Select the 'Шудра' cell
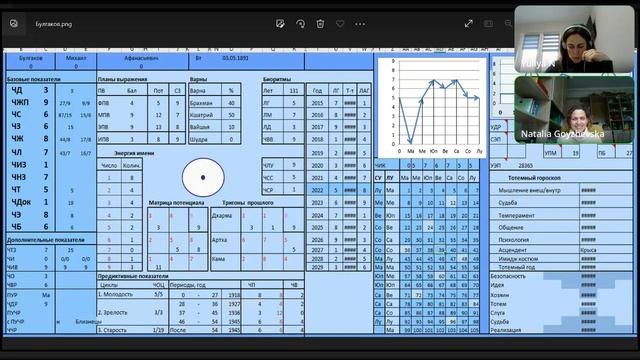The image size is (640, 360). pos(206,139)
